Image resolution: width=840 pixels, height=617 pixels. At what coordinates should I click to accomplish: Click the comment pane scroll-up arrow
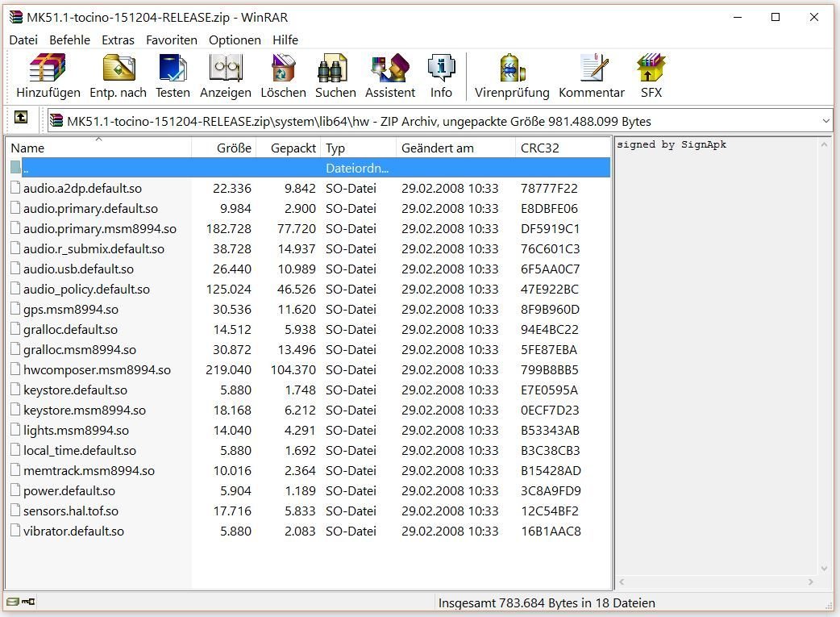[824, 144]
